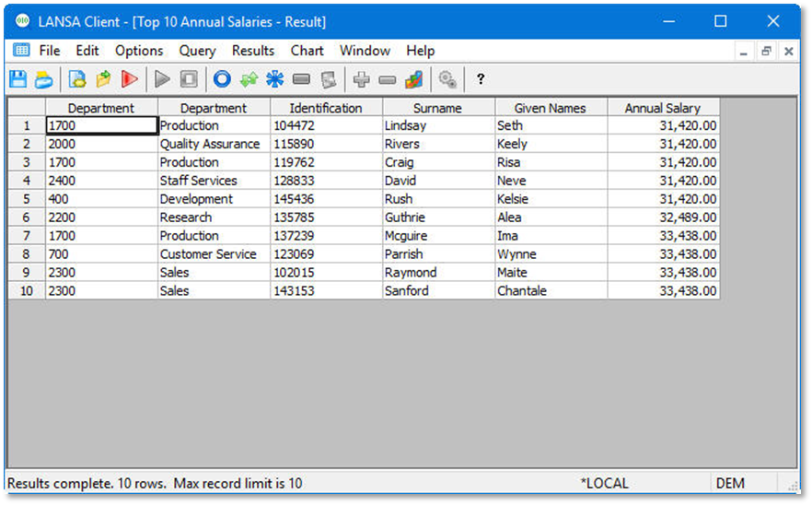Click the print icon in toolbar
This screenshot has width=812, height=505.
point(44,80)
